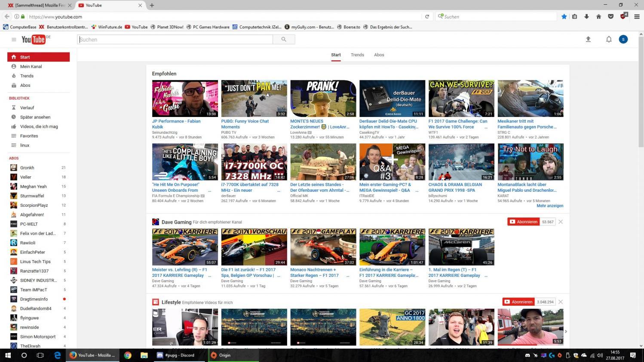Open File Explorer from the taskbar
This screenshot has height=362, width=644.
click(144, 356)
